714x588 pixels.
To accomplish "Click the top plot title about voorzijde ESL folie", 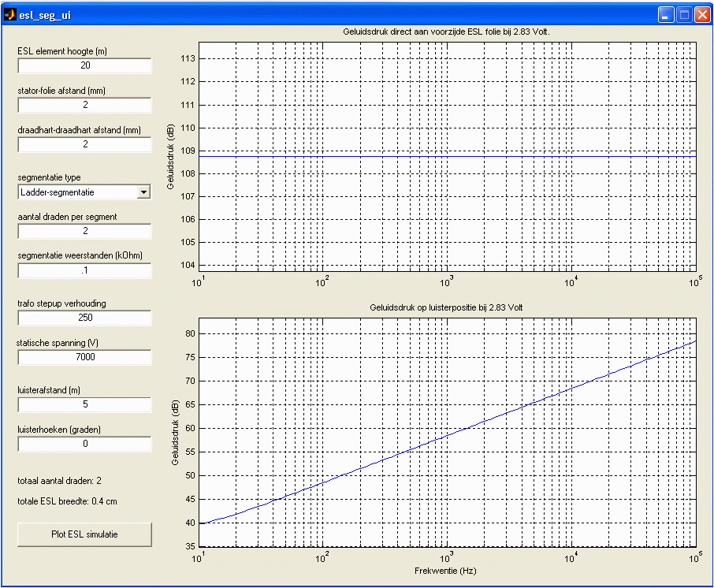I will pos(446,32).
